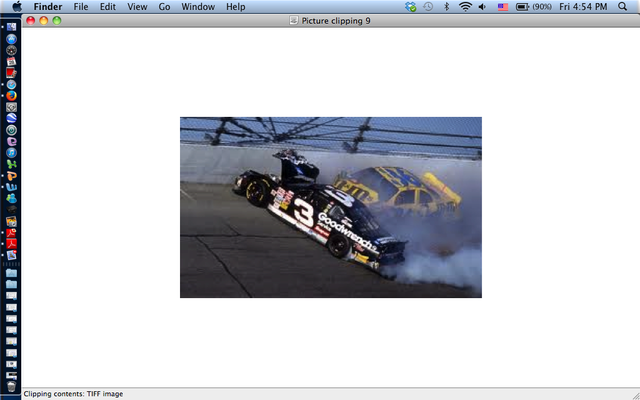Open Messenger buddies icon in Dock
The height and width of the screenshot is (400, 640).
[x=11, y=198]
